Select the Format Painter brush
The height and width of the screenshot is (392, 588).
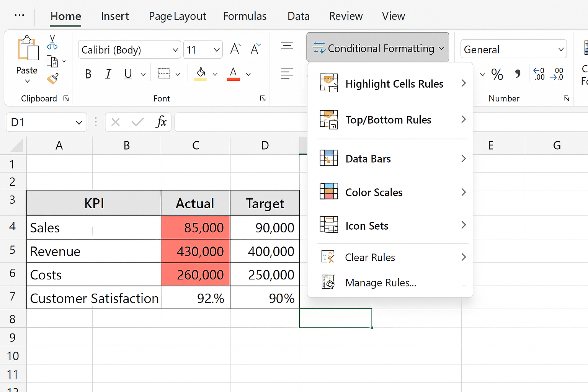[52, 78]
